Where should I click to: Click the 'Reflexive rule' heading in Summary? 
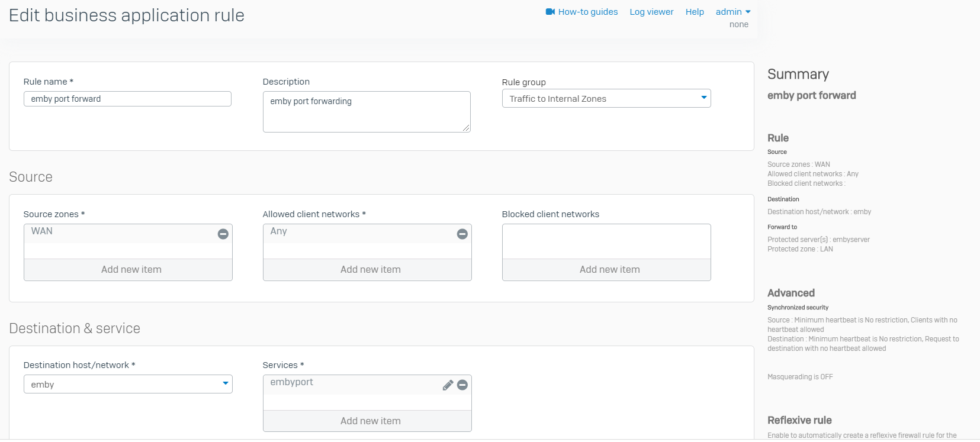click(x=799, y=420)
